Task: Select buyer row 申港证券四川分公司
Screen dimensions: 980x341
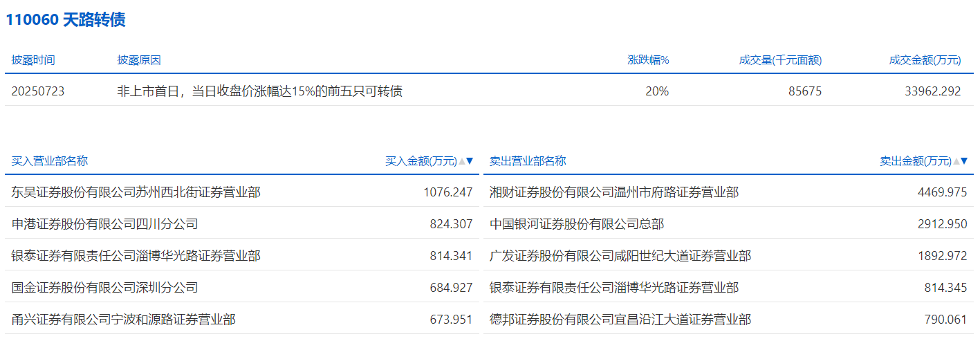Action: [105, 223]
